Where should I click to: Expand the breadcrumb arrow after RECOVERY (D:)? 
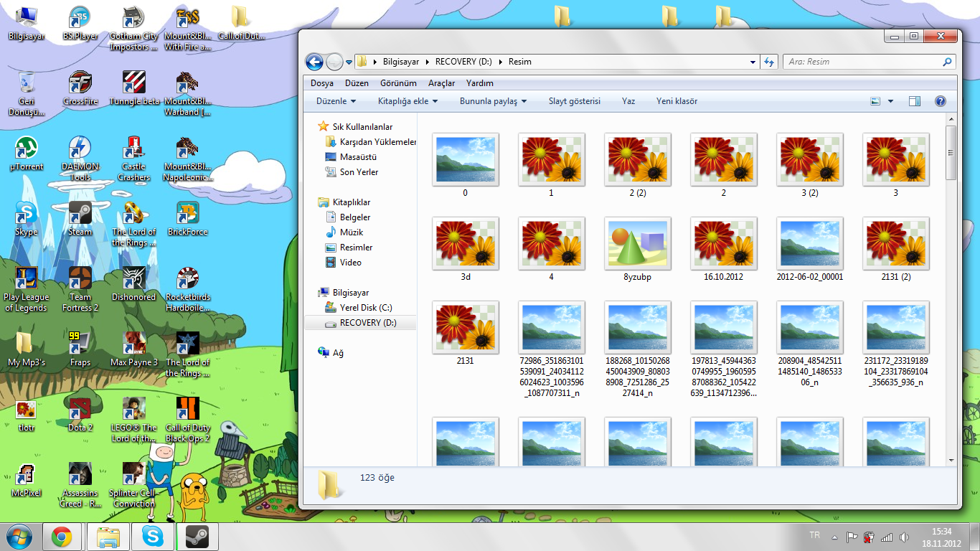500,62
